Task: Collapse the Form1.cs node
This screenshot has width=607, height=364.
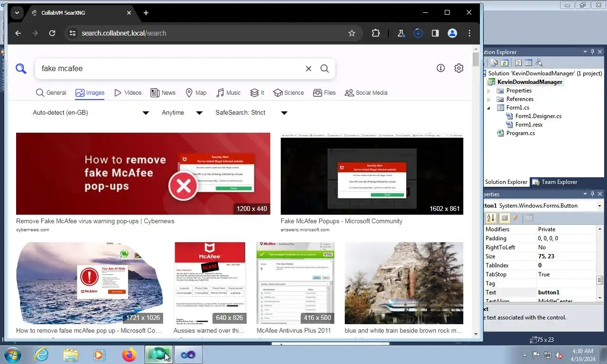Action: [489, 108]
